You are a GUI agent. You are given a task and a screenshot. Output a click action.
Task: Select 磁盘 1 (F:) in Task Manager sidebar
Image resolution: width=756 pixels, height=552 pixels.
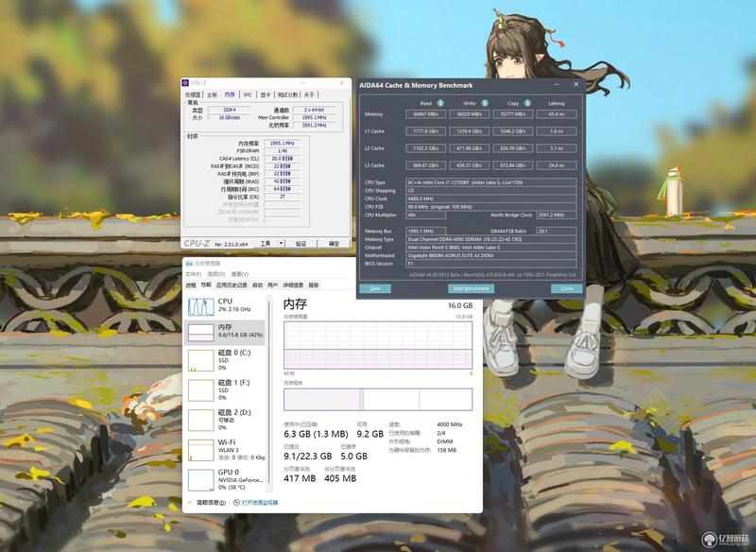click(225, 389)
